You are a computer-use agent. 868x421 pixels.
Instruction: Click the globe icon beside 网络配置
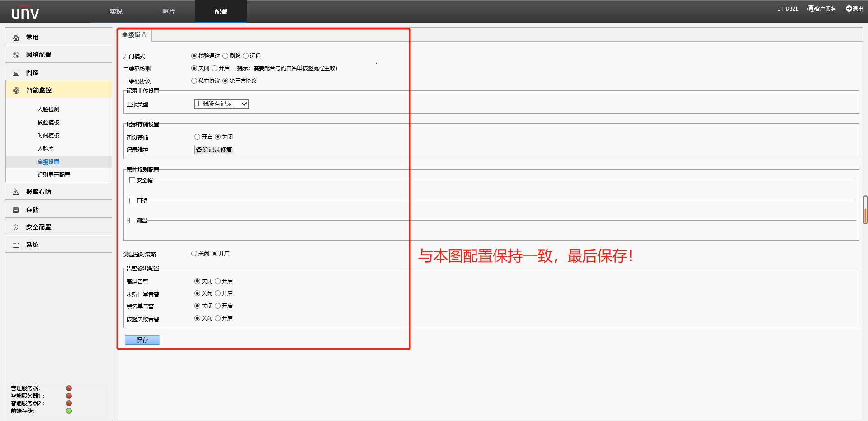(x=16, y=55)
